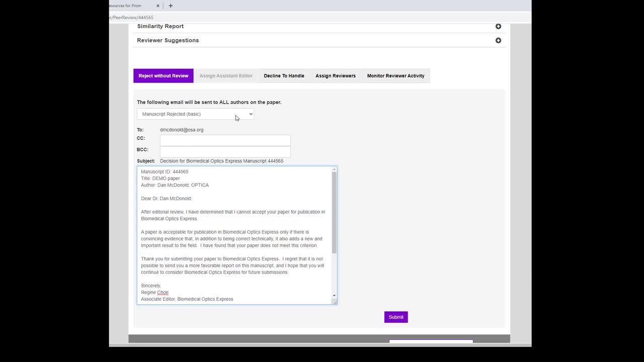Click the misspelled name 'Regine Choe'

tap(154, 293)
